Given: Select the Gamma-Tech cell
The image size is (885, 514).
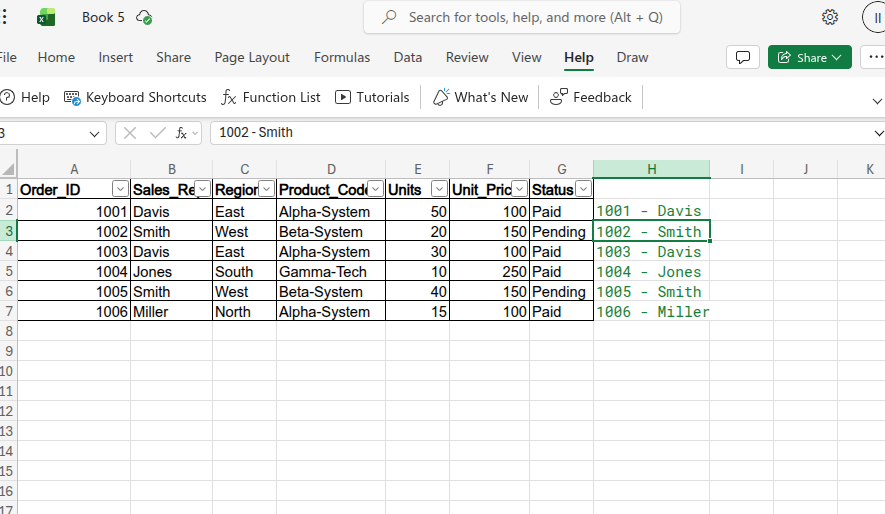Looking at the screenshot, I should pyautogui.click(x=331, y=271).
